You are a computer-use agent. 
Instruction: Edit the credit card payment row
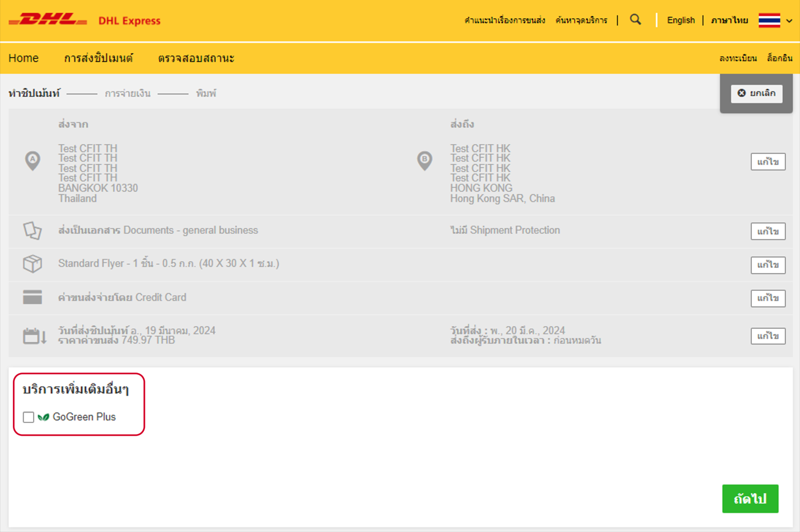tap(768, 298)
